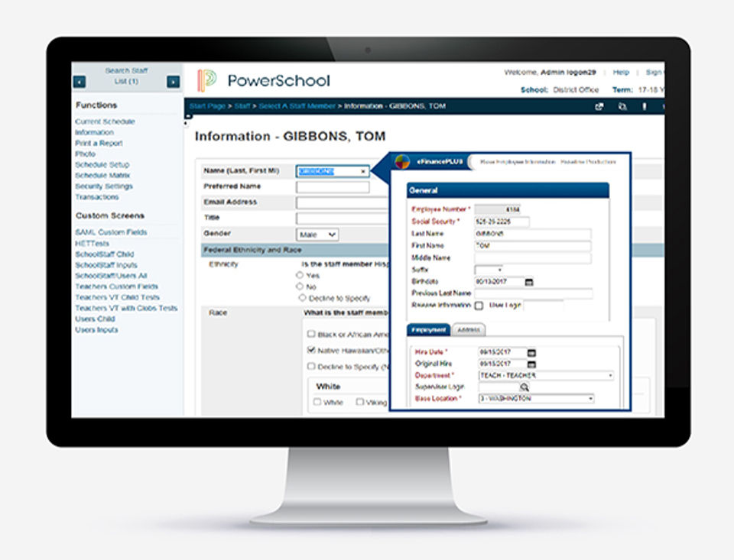Click the Start Page breadcrumb
Image resolution: width=734 pixels, height=560 pixels.
207,106
